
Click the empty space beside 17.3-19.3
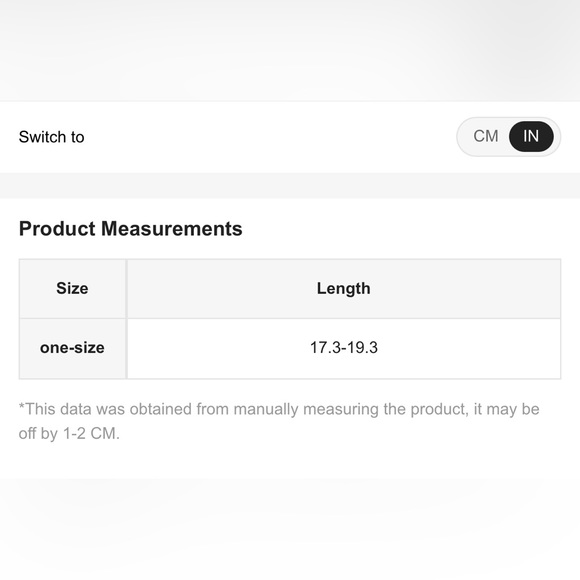coord(470,348)
